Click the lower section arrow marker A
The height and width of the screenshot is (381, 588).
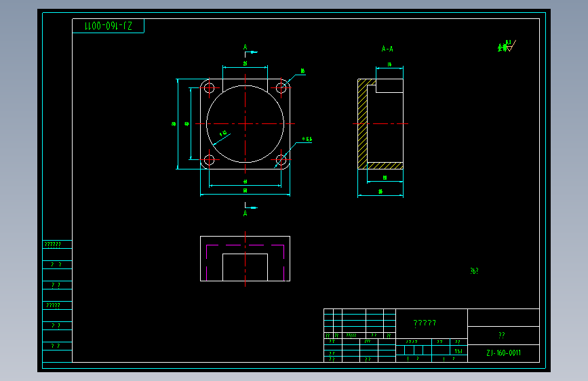coord(250,209)
